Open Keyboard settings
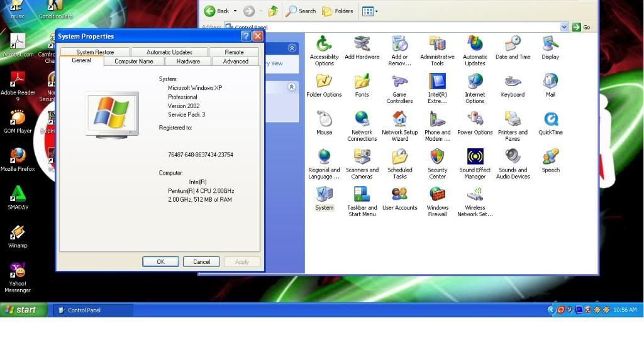 (513, 85)
